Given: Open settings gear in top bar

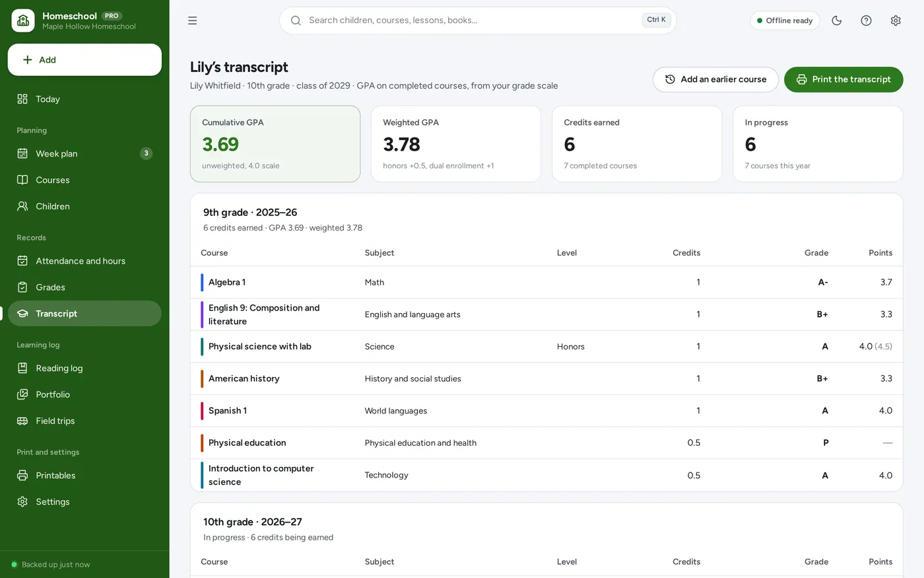Looking at the screenshot, I should coord(896,20).
